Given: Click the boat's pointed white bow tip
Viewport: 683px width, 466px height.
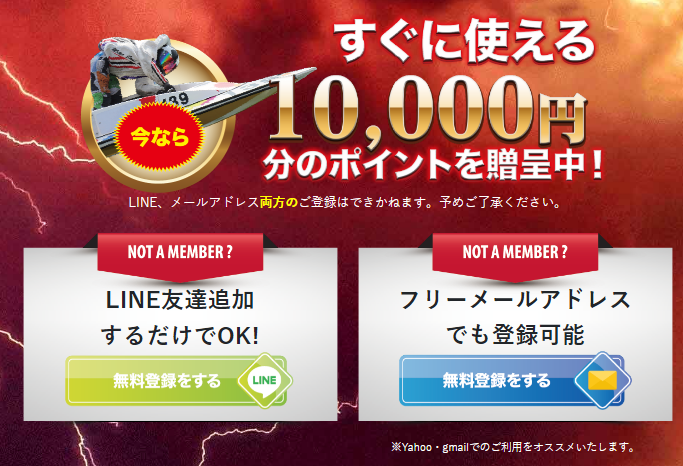Looking at the screenshot, I should pyautogui.click(x=307, y=71).
